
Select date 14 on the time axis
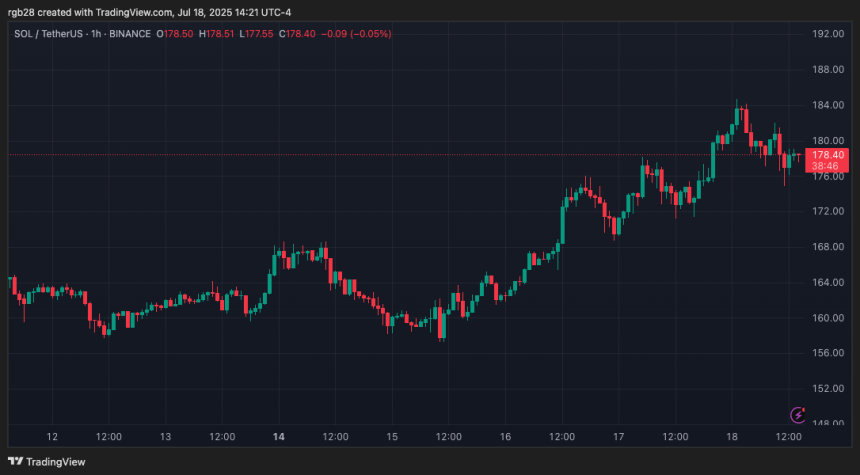279,437
